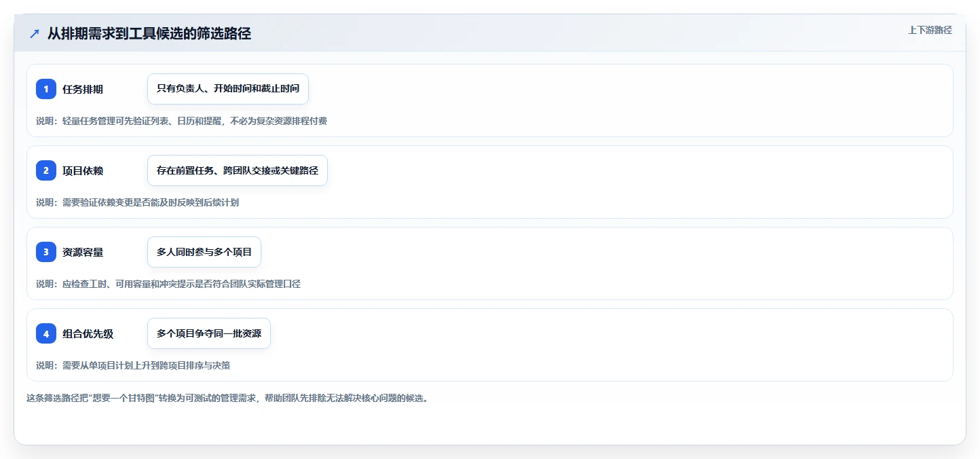Click the step 1 number badge
The height and width of the screenshot is (459, 980).
click(46, 89)
